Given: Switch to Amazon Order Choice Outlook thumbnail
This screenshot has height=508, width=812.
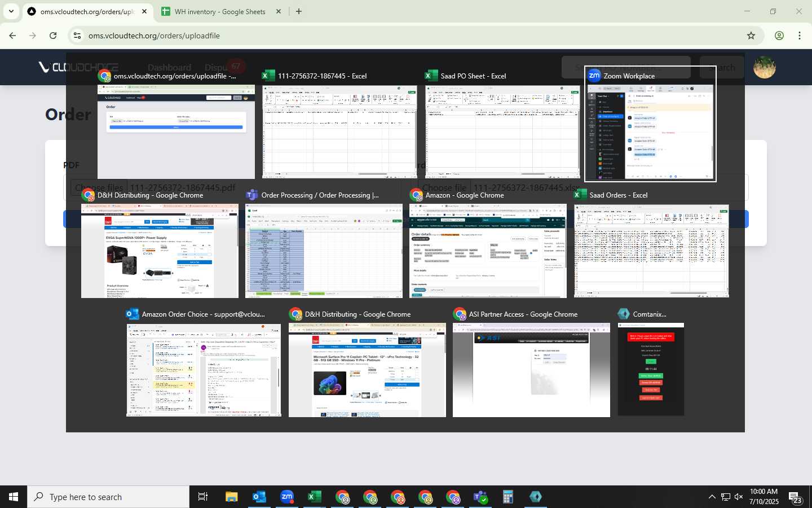Looking at the screenshot, I should 204,370.
